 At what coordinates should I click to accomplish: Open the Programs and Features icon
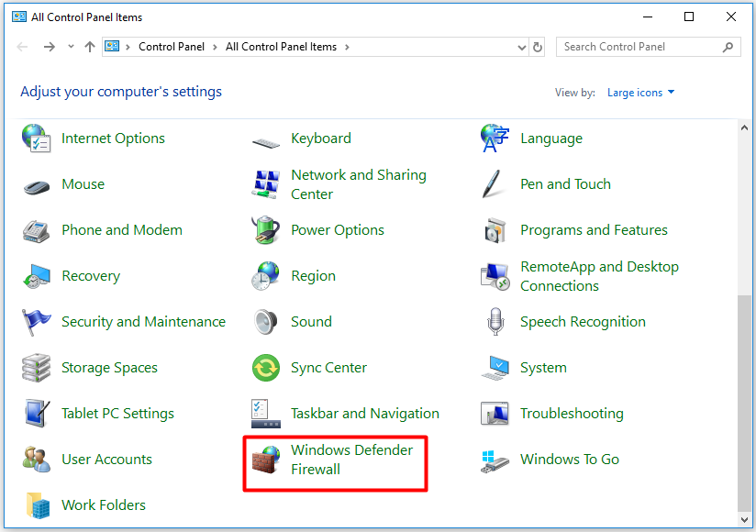click(x=495, y=230)
